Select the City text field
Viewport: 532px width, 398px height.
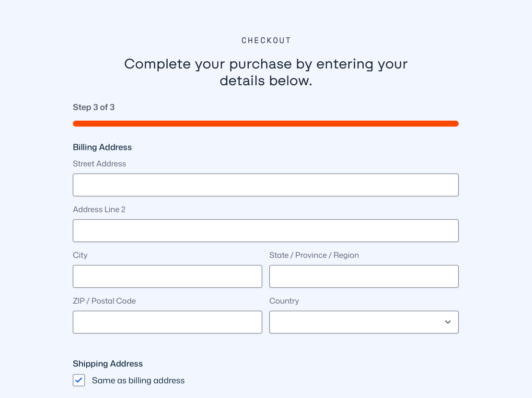(167, 276)
